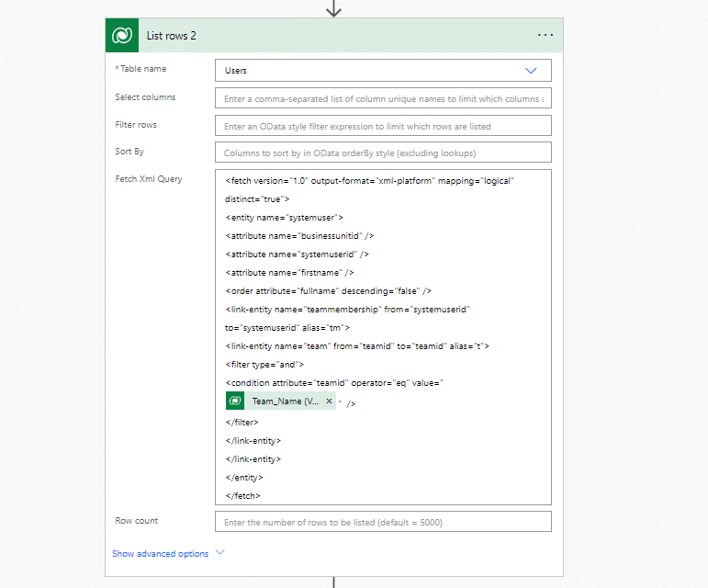708x588 pixels.
Task: Click the link-entity 'teammembership' line
Action: (347, 310)
